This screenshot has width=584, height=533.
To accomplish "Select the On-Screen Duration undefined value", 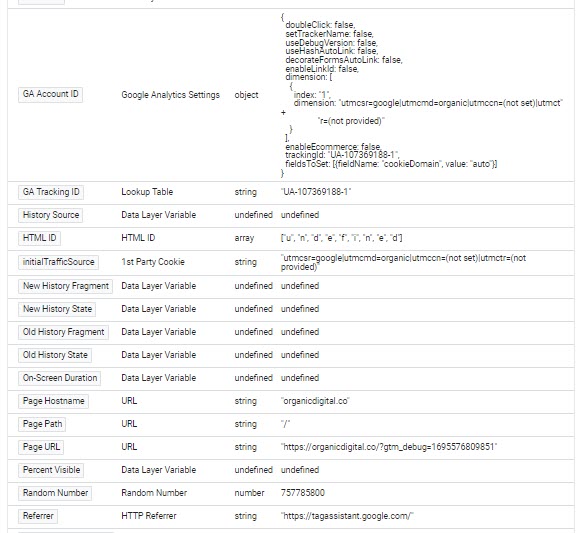I will 300,378.
